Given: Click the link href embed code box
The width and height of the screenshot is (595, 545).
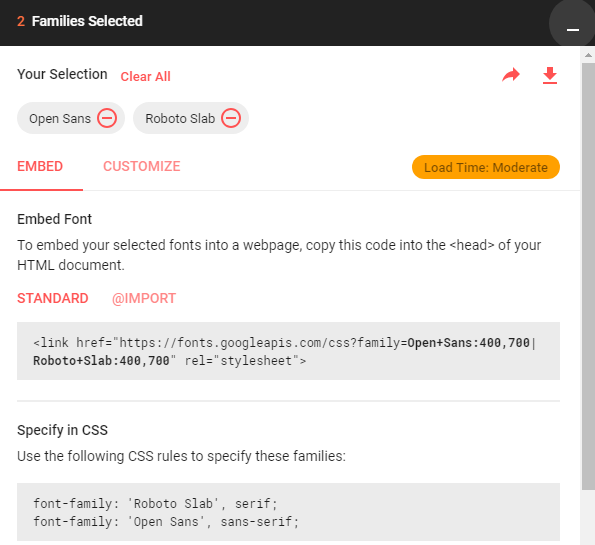Looking at the screenshot, I should [x=288, y=351].
